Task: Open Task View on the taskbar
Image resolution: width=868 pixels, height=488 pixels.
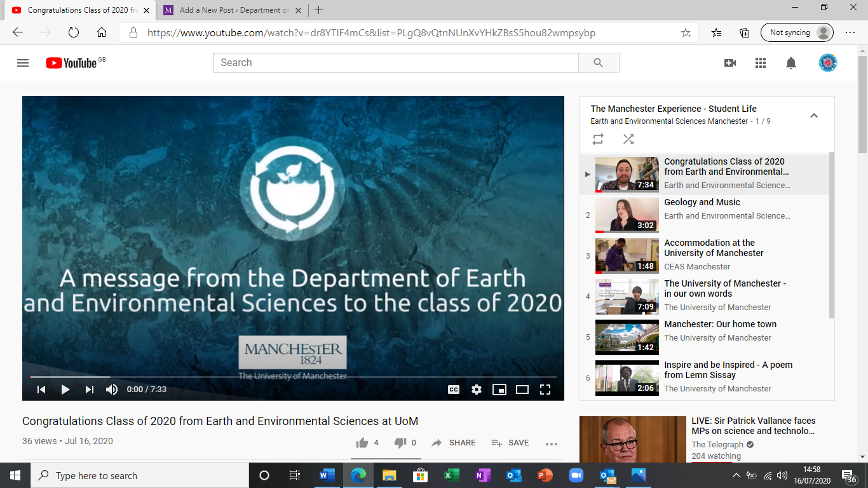Action: coord(295,475)
